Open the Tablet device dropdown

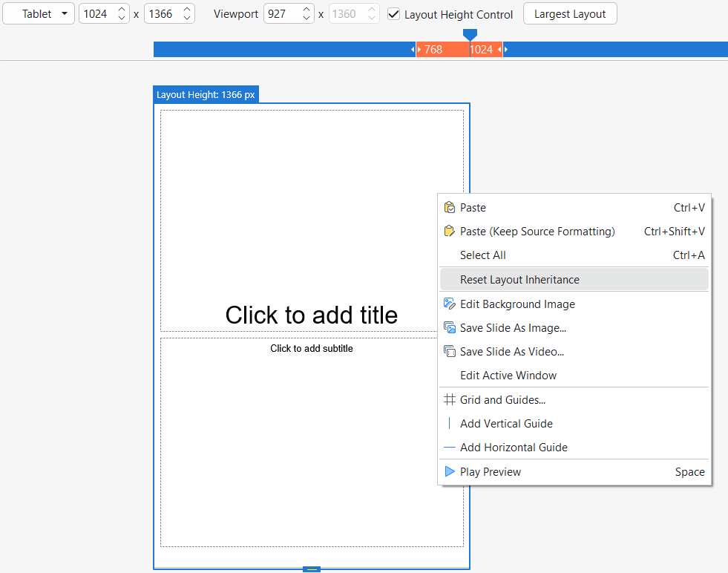(39, 14)
